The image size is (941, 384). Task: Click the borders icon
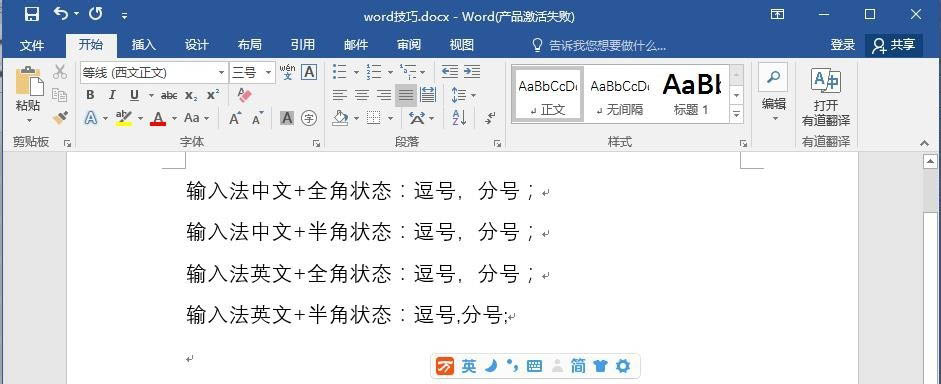pos(374,118)
